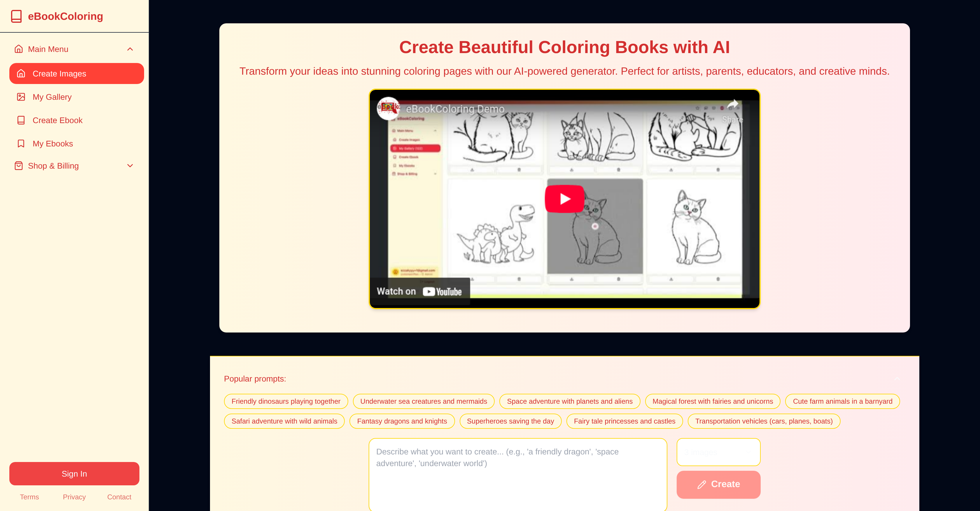Click the Create Ebook book icon
This screenshot has width=980, height=511.
(x=21, y=120)
